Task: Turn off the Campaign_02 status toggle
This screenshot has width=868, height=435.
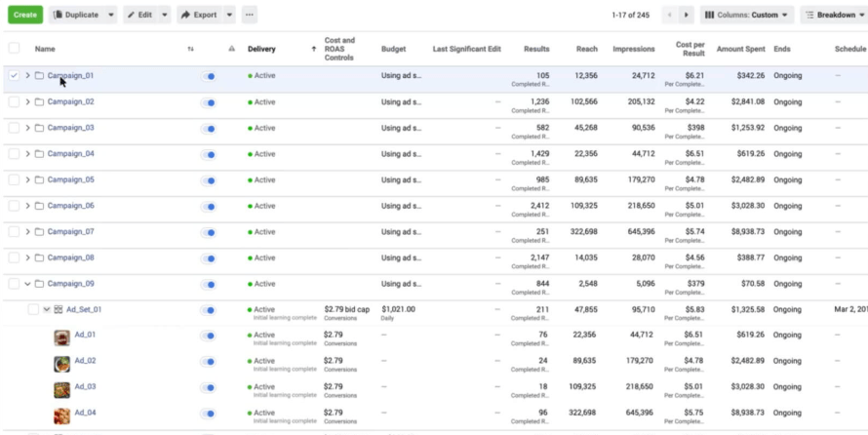Action: tap(208, 101)
